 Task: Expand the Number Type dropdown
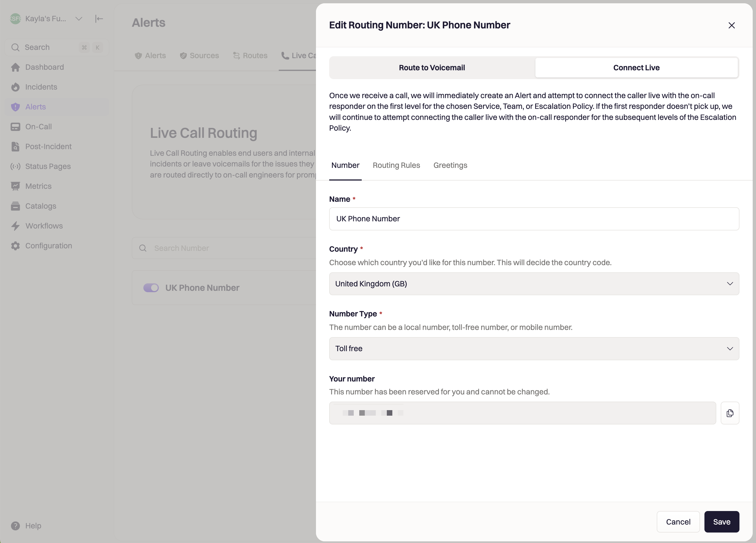(534, 348)
